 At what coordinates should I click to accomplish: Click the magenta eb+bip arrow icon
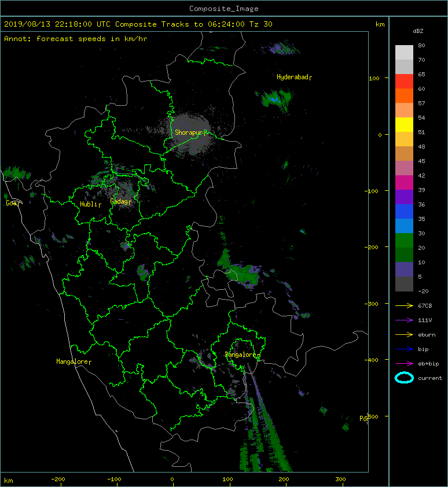click(x=404, y=363)
